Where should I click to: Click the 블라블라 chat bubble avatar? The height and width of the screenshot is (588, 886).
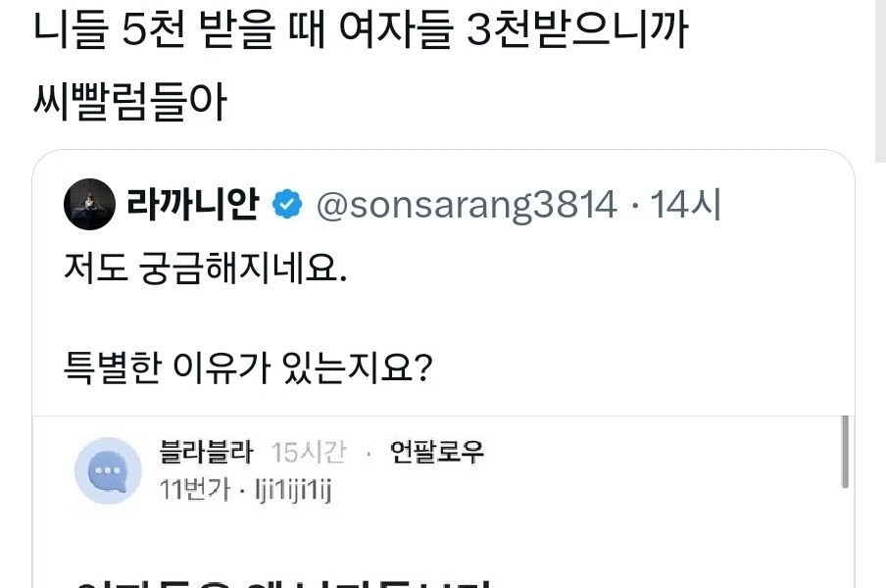pyautogui.click(x=109, y=471)
